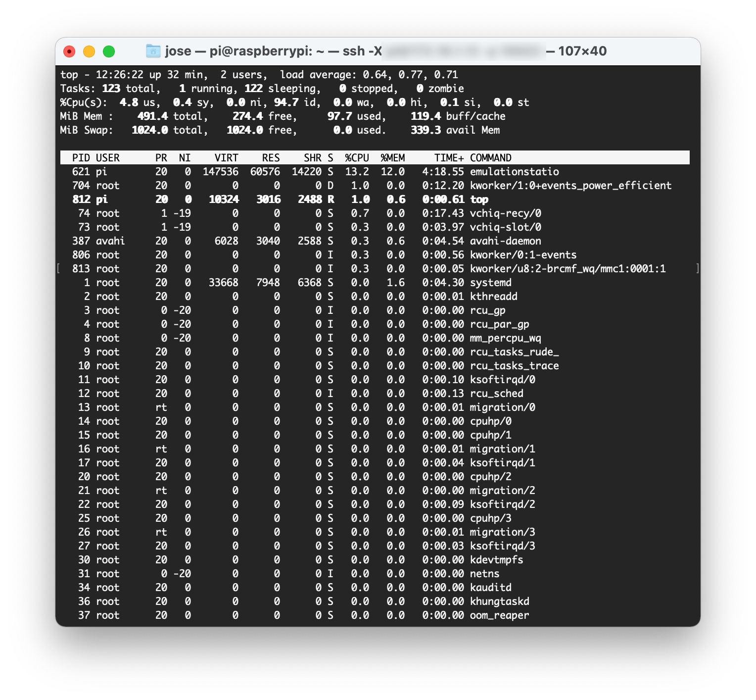Select the USER column header
Image resolution: width=756 pixels, height=700 pixels.
click(108, 158)
